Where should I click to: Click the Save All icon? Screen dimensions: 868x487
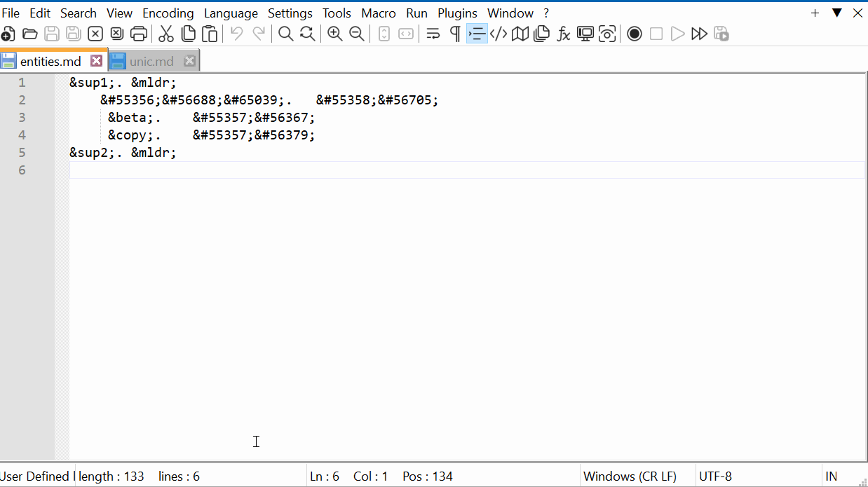point(74,34)
